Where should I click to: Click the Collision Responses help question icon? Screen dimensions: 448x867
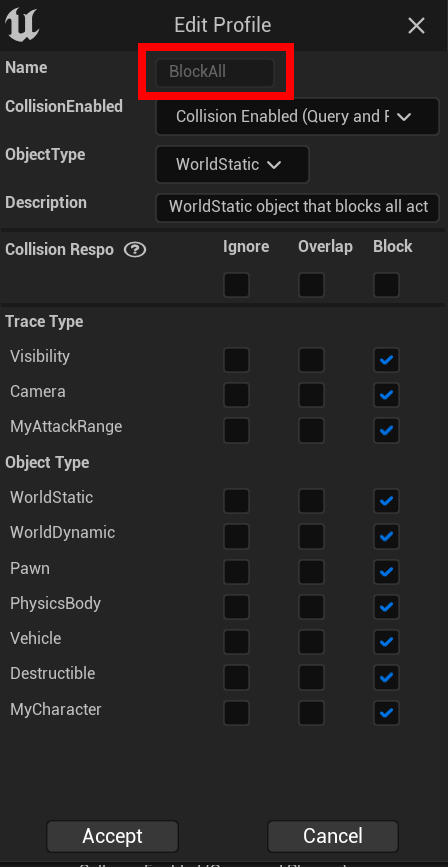[135, 250]
